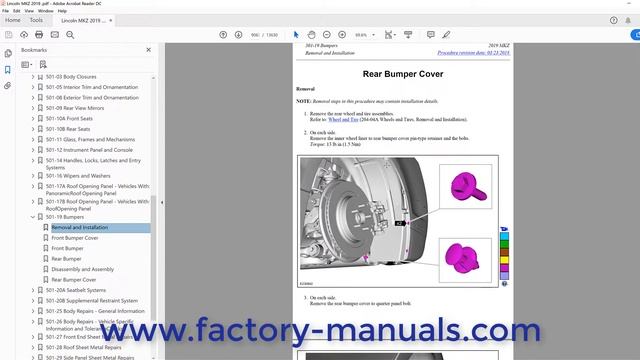Image resolution: width=640 pixels, height=360 pixels.
Task: Click the legend help question icon
Action: click(504, 284)
